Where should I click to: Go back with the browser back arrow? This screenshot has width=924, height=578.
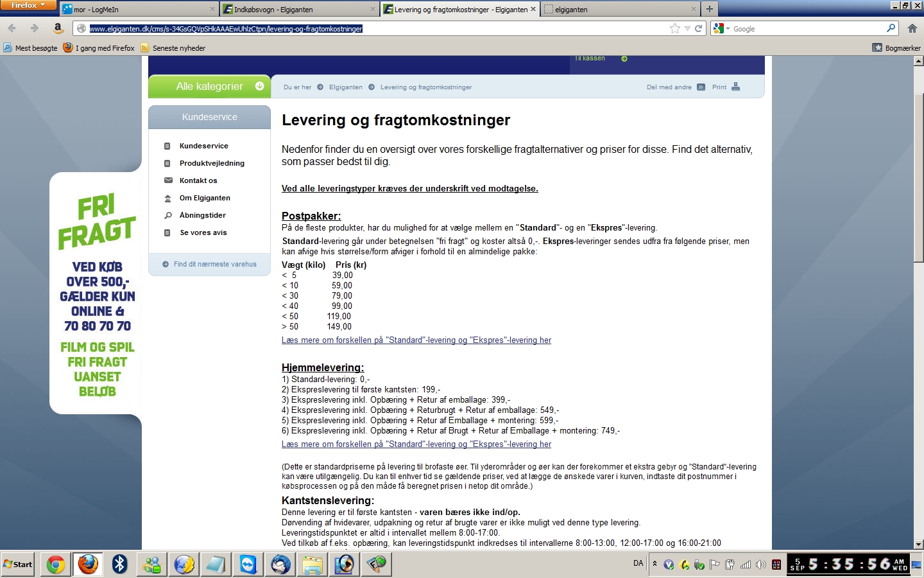pos(12,28)
